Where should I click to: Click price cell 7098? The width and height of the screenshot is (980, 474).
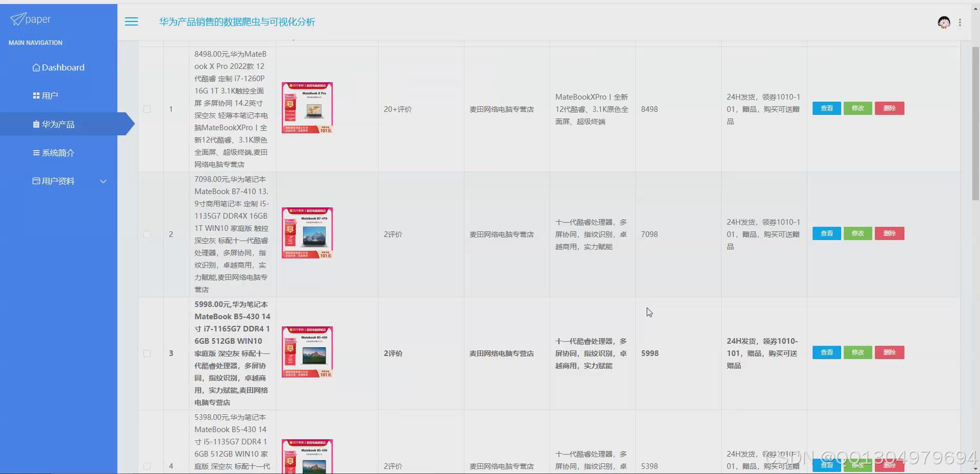[x=649, y=234]
